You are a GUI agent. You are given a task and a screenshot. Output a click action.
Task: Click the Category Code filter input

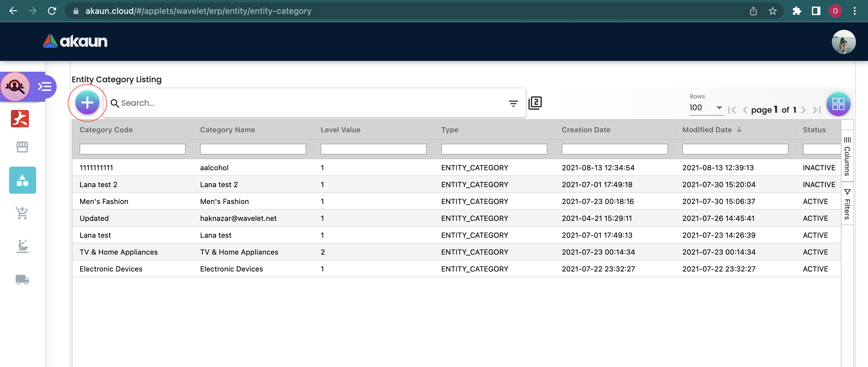132,149
